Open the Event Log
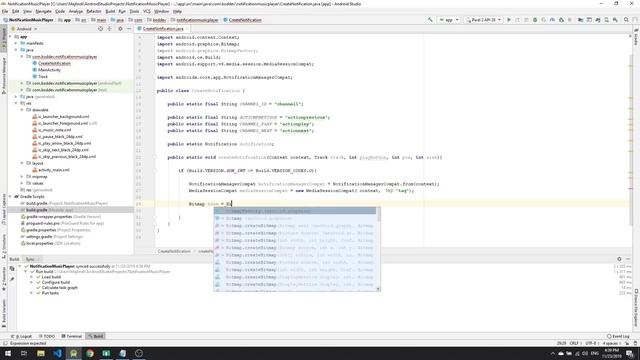The image size is (640, 360). pos(618,336)
